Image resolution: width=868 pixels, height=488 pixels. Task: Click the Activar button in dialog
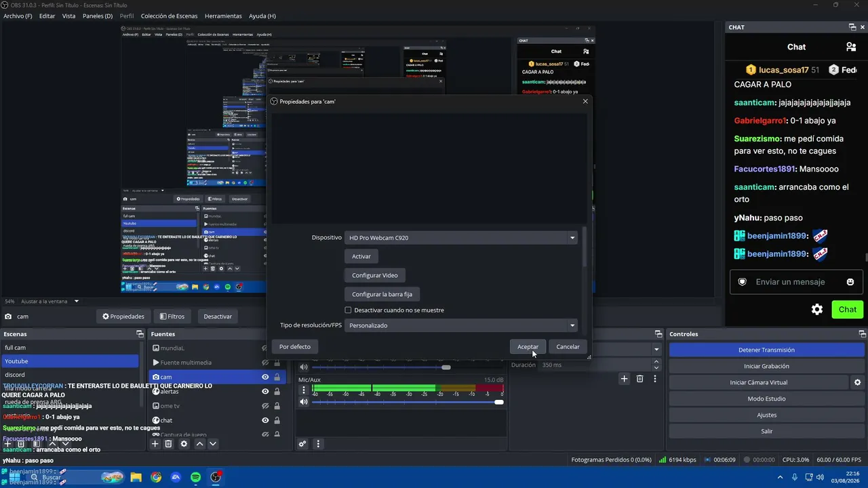coord(361,256)
